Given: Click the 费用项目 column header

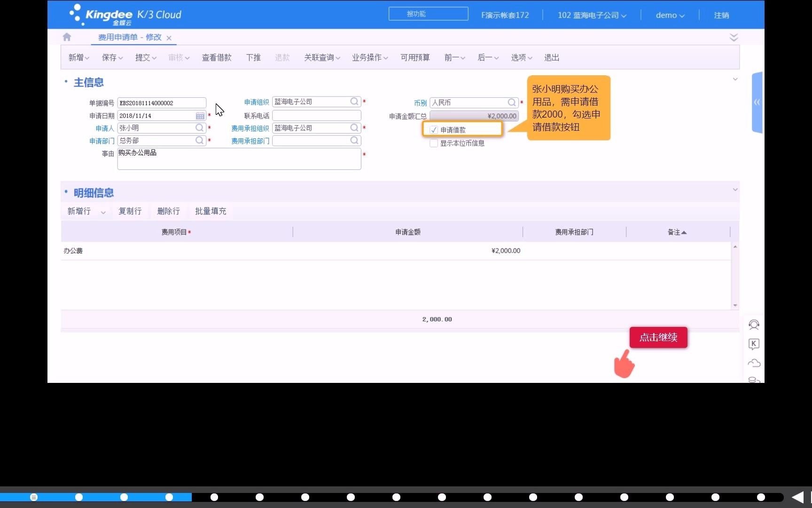Looking at the screenshot, I should point(176,232).
